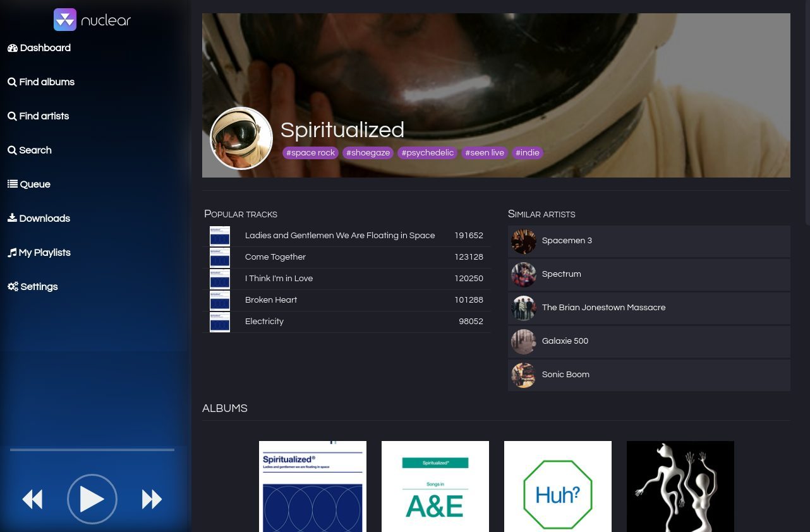
Task: Seek using the playback progress bar
Action: click(x=92, y=450)
